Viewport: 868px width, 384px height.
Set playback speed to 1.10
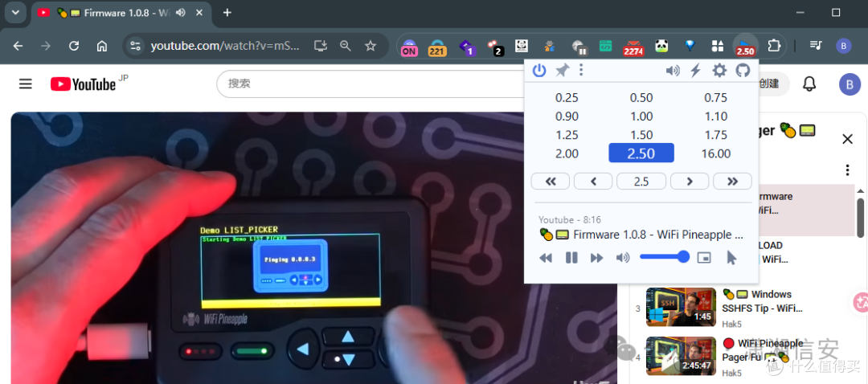coord(716,116)
